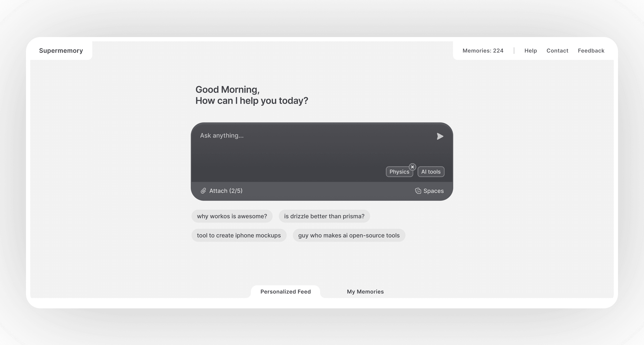
Task: Click 'guy who makes ai open-source tools' suggestion
Action: (349, 235)
